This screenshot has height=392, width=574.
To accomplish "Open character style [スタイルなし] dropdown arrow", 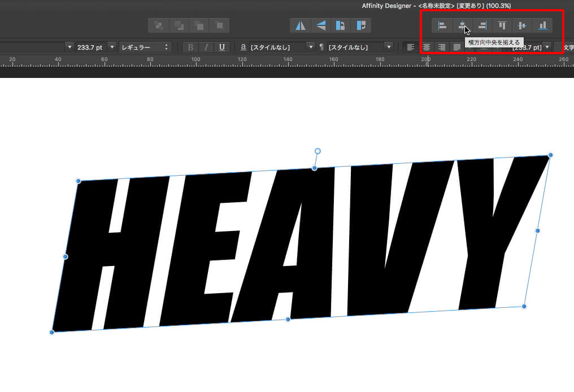I will [x=311, y=47].
